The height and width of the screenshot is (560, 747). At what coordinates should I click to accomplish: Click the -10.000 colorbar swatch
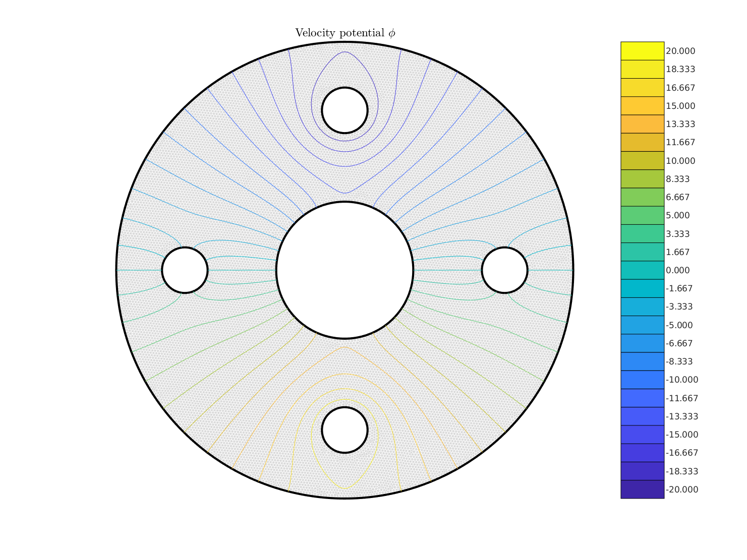tap(642, 380)
